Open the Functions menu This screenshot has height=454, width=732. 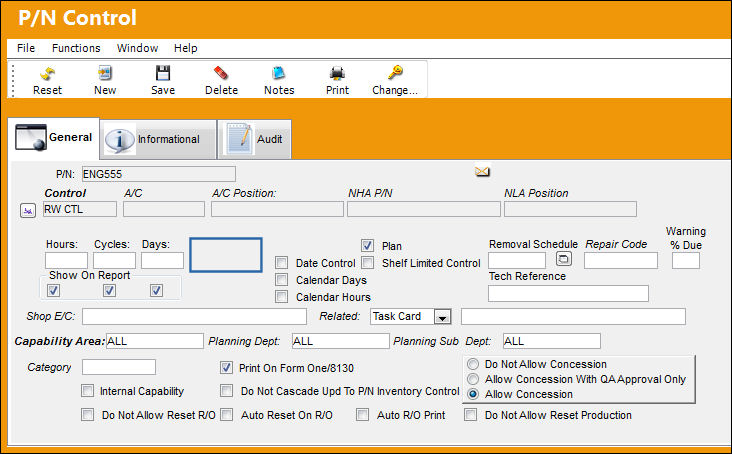(76, 48)
